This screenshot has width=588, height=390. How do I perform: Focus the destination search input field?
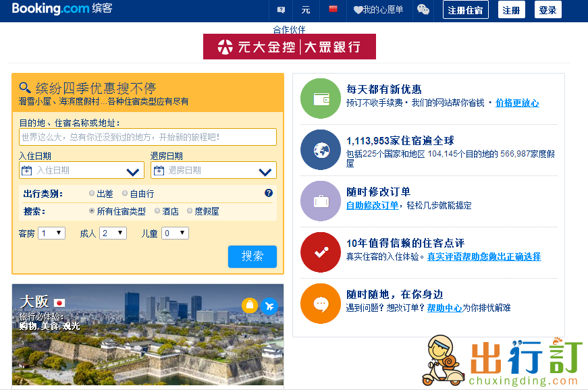[x=148, y=137]
